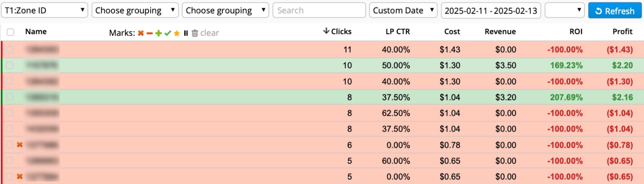Apply the yellow star mark

[x=177, y=33]
